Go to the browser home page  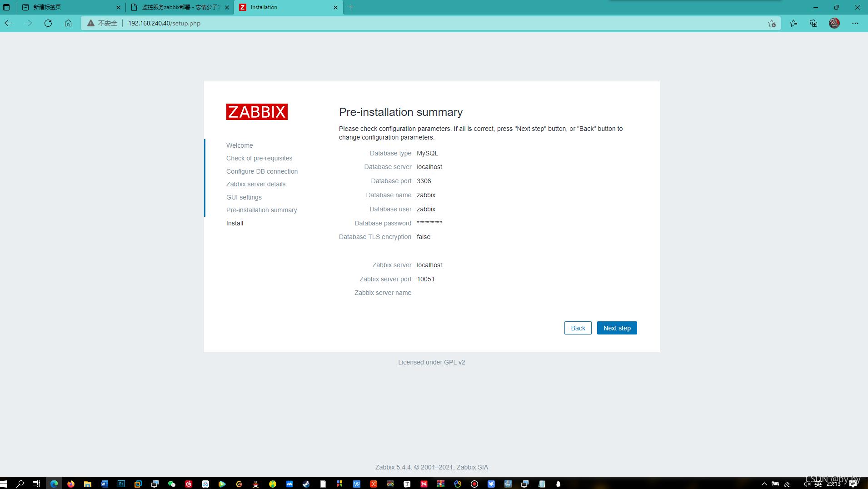pos(68,23)
